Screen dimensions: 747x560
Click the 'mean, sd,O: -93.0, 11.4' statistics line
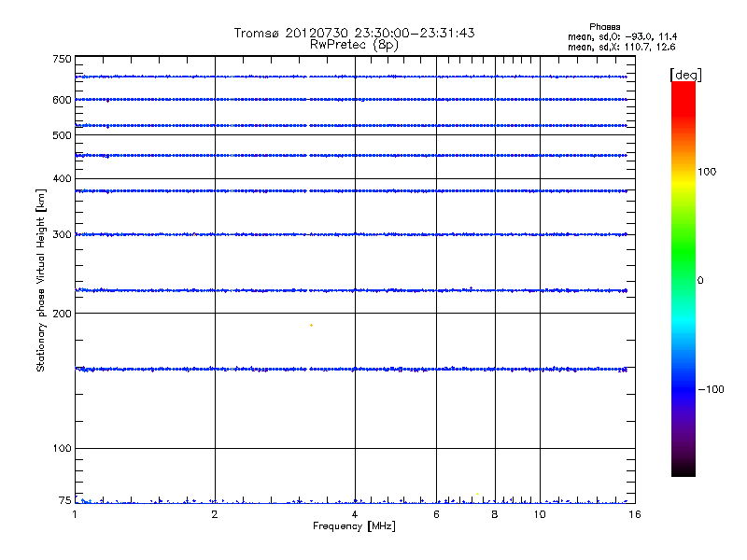pyautogui.click(x=622, y=36)
